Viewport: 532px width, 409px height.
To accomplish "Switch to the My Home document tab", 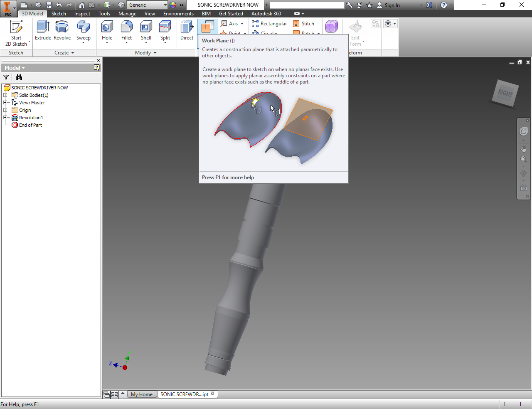I will click(x=142, y=394).
